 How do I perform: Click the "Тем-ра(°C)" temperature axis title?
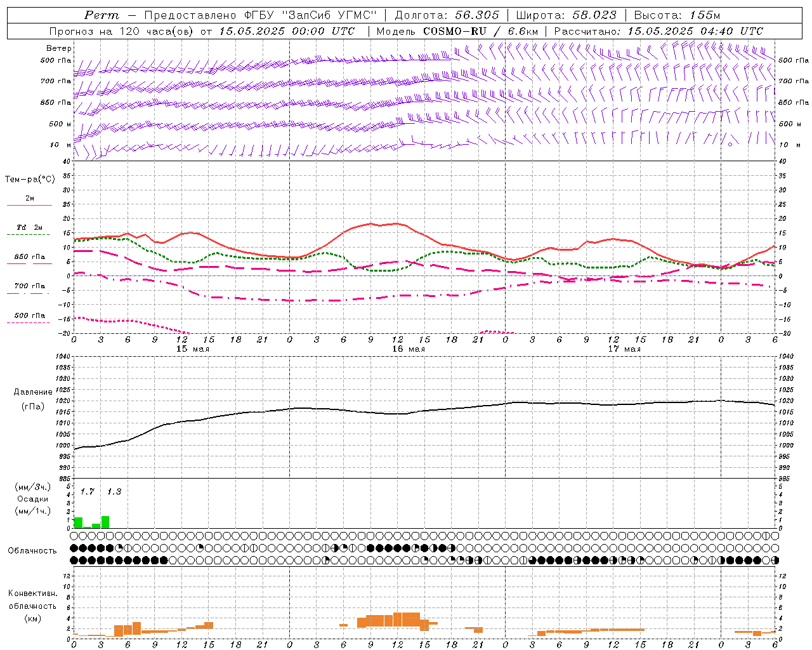pyautogui.click(x=30, y=180)
